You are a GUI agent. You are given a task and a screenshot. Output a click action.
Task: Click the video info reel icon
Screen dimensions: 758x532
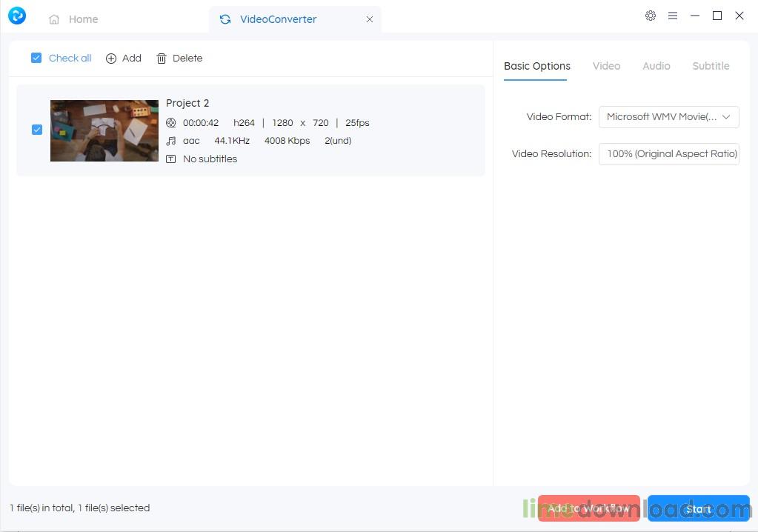point(171,123)
